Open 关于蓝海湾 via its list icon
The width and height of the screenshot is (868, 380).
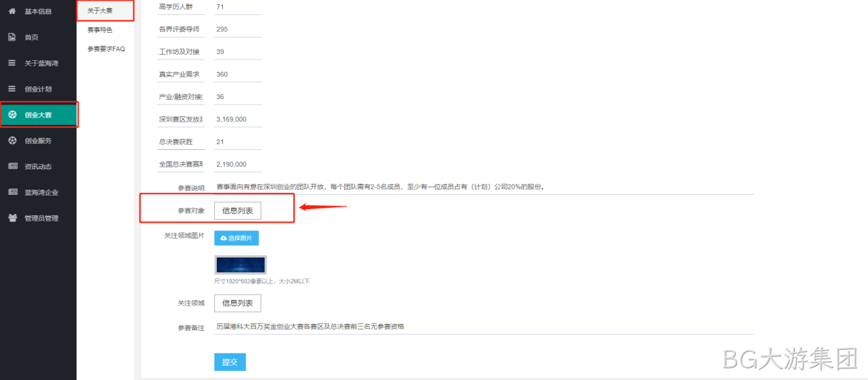pos(12,63)
